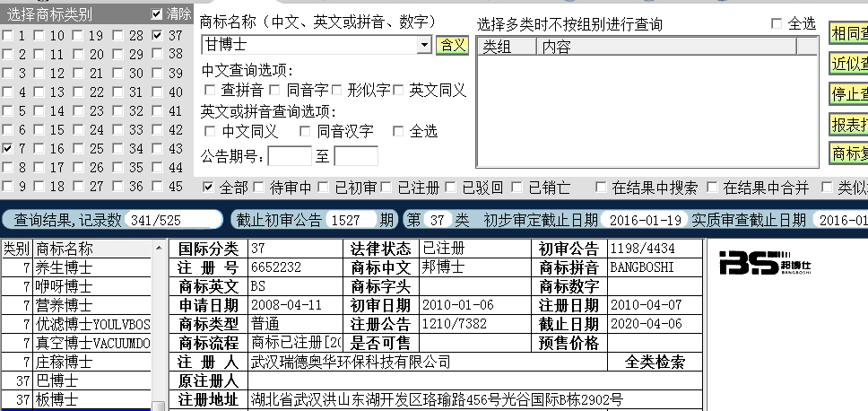The width and height of the screenshot is (868, 411).
Task: Filter by 已驳回 status
Action: click(x=451, y=188)
